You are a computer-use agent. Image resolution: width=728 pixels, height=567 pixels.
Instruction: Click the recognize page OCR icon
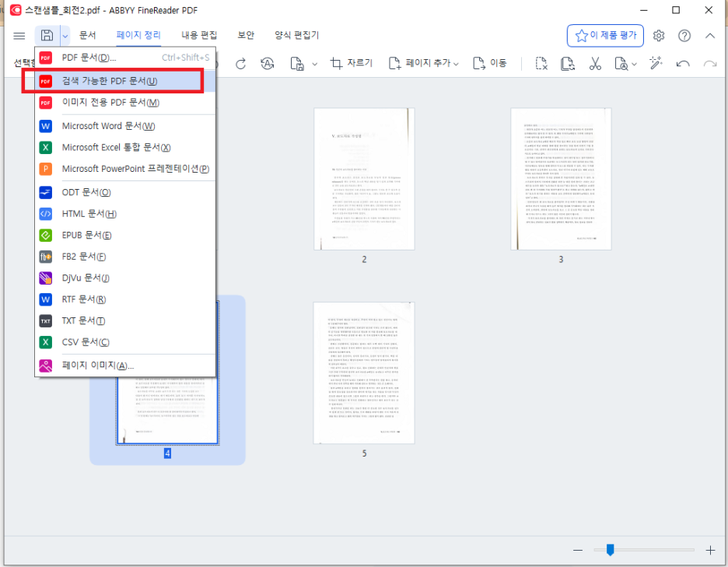[x=621, y=64]
